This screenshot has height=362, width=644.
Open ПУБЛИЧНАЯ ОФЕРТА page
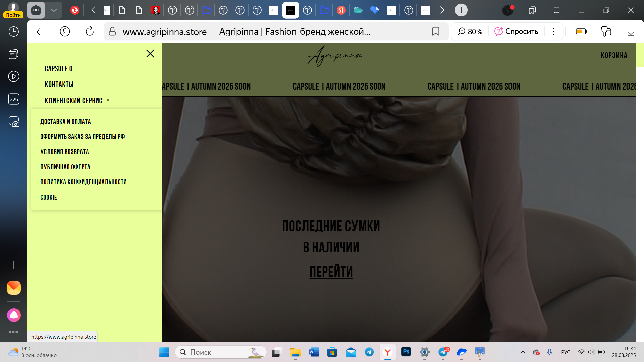[x=65, y=167]
